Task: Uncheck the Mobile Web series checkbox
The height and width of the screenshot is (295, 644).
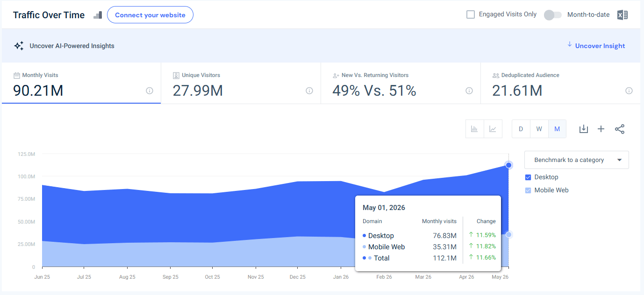Action: (528, 190)
